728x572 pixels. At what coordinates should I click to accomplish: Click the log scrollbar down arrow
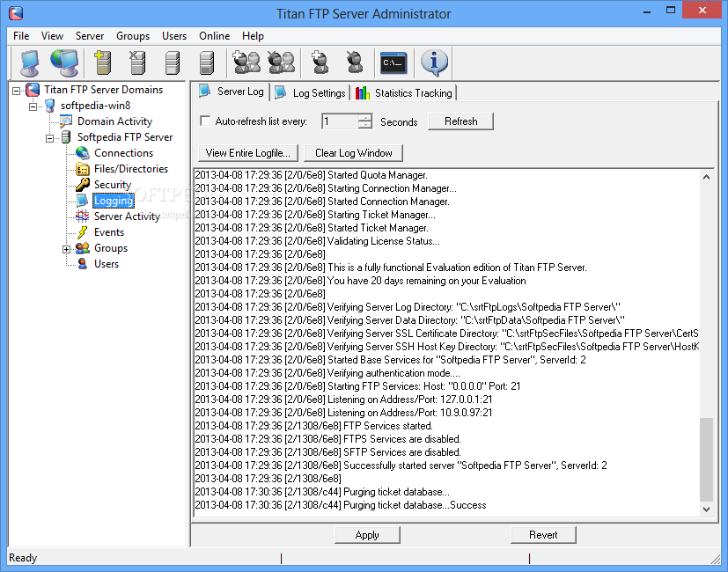[x=706, y=510]
